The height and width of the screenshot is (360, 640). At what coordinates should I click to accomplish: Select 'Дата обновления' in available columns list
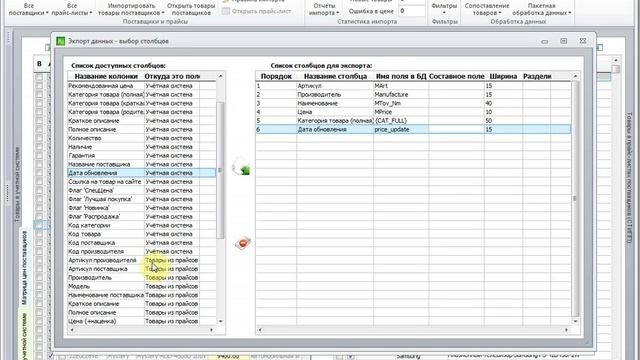pos(142,173)
